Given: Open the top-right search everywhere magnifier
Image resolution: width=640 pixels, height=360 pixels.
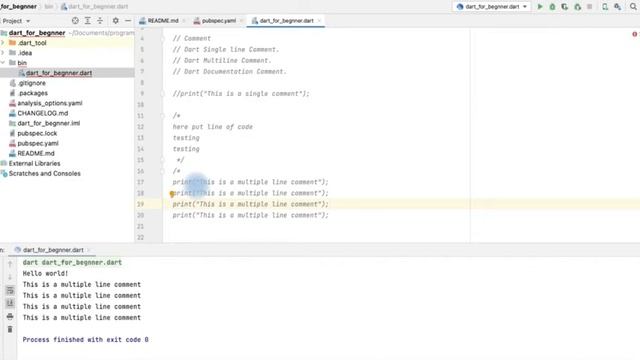Looking at the screenshot, I should [633, 7].
